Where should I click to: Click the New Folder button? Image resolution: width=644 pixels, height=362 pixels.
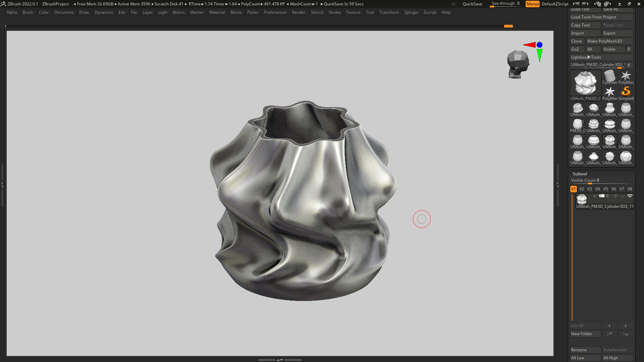point(586,334)
